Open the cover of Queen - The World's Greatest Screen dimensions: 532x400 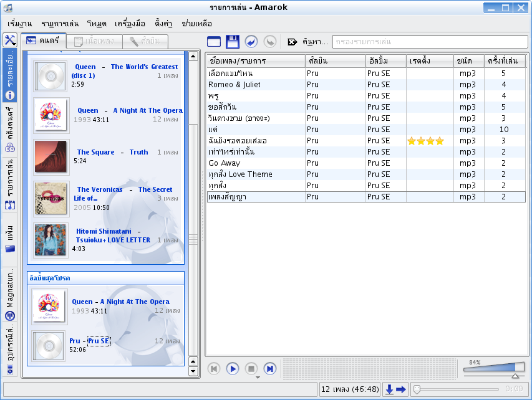pyautogui.click(x=50, y=76)
